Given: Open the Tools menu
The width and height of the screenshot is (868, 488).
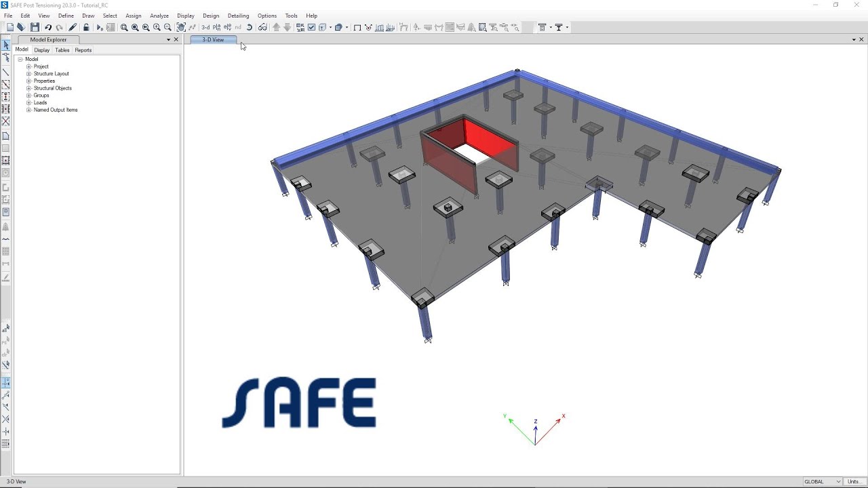Looking at the screenshot, I should click(291, 16).
